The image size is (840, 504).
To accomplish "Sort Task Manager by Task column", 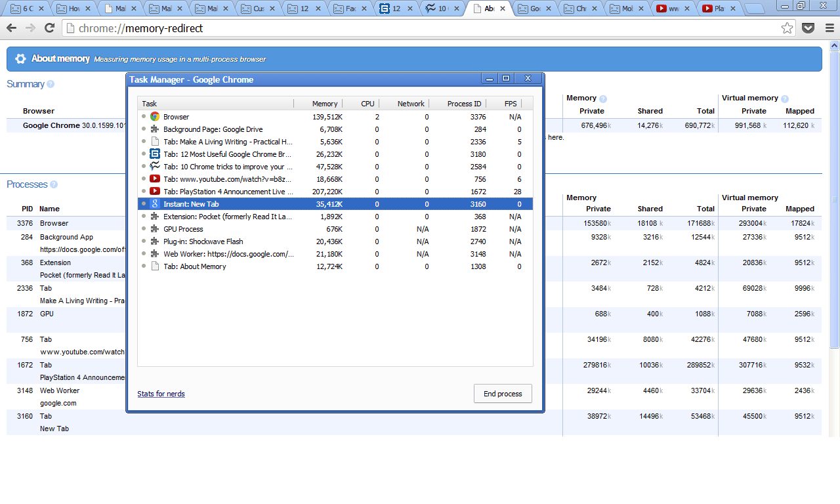I will (216, 104).
